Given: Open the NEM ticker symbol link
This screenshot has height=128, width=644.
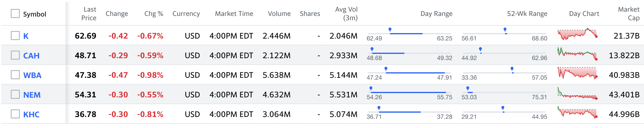Looking at the screenshot, I should [32, 95].
